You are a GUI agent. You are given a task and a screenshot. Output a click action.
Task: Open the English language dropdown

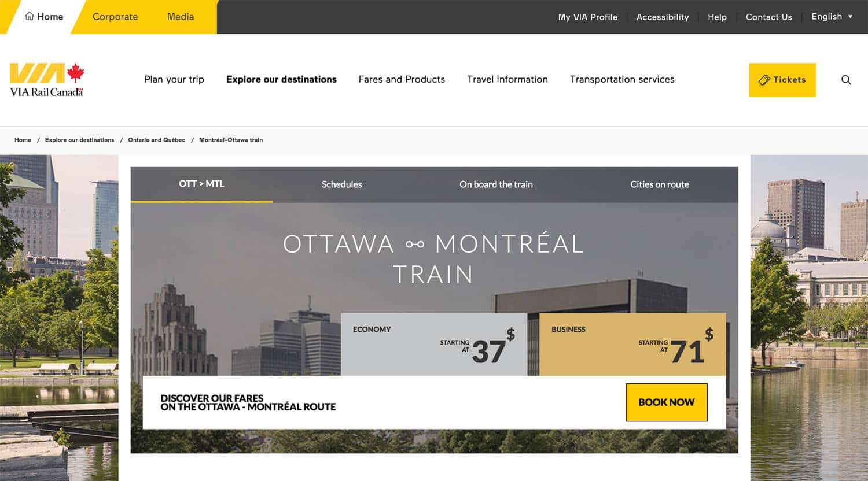click(x=832, y=17)
